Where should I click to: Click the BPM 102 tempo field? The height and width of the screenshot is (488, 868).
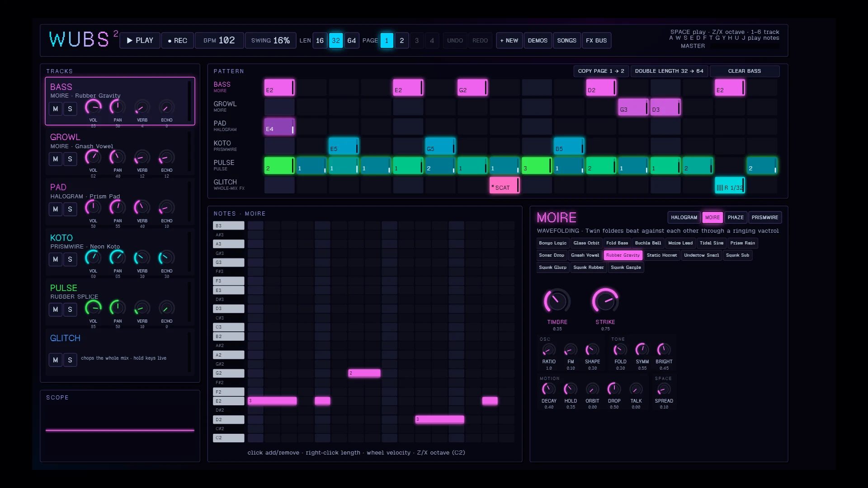(219, 41)
